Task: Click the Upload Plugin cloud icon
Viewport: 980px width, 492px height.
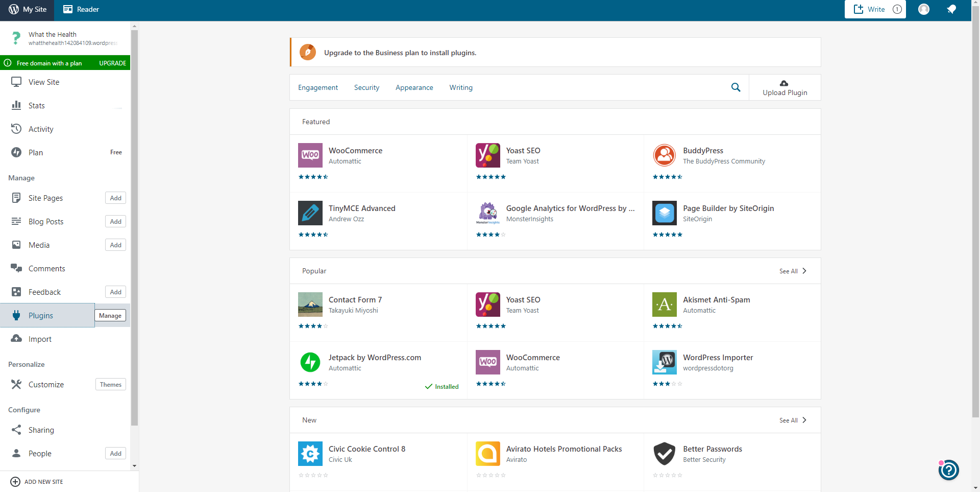Action: point(784,83)
